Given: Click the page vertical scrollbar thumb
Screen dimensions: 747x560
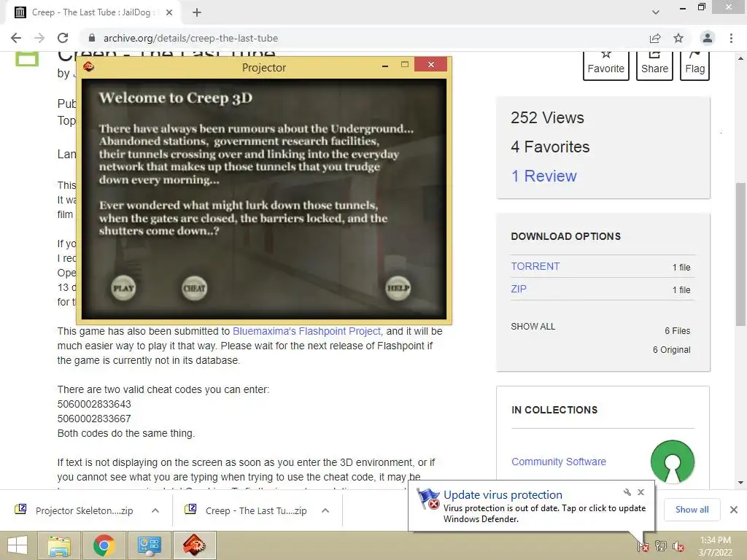Looking at the screenshot, I should (x=740, y=254).
